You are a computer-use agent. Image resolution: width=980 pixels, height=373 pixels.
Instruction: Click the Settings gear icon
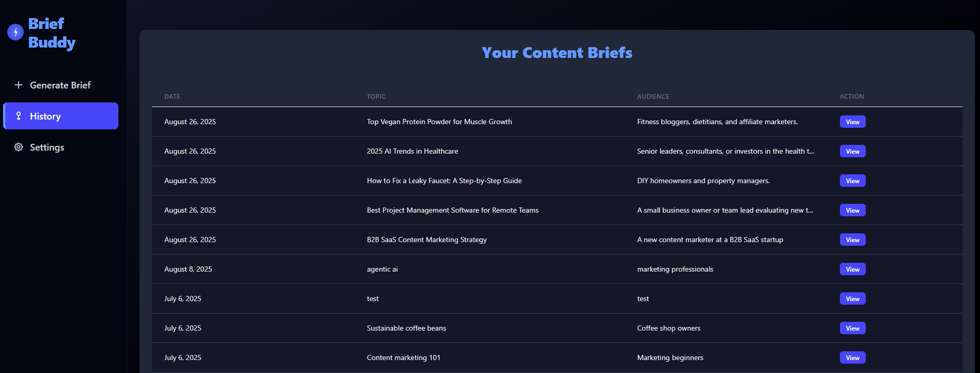(x=19, y=147)
